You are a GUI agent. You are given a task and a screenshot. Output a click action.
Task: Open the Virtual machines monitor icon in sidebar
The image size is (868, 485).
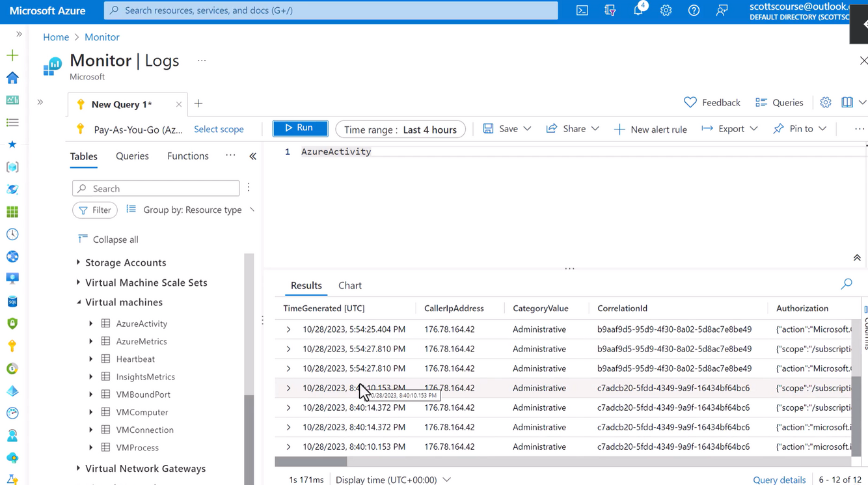12,279
